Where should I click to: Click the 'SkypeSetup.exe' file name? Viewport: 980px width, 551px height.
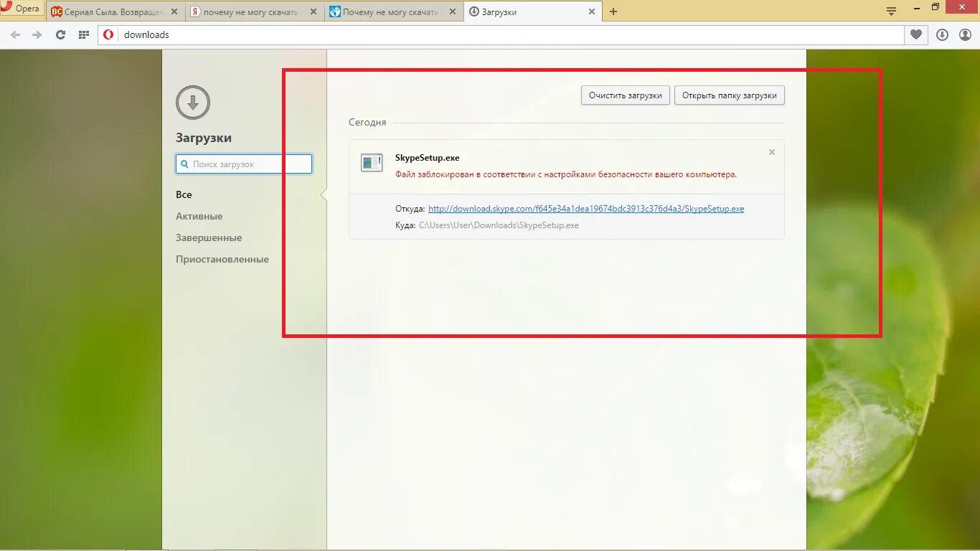pyautogui.click(x=428, y=158)
